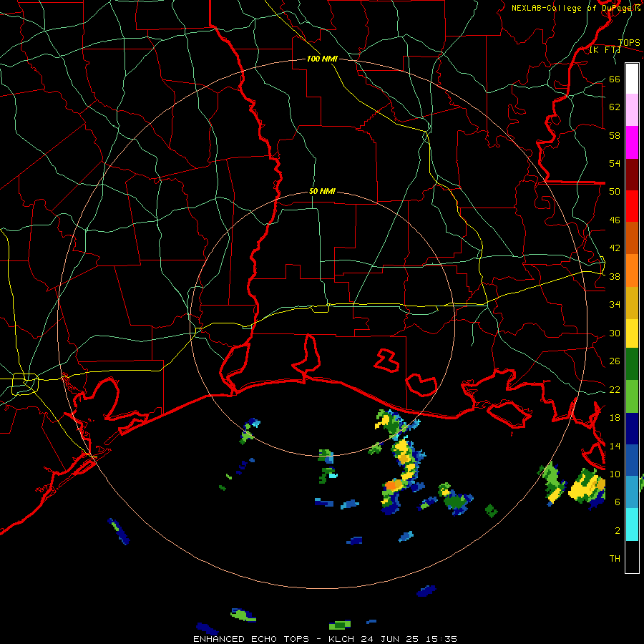Click the "38" legend value
Image resolution: width=644 pixels, height=644 pixels.
(x=615, y=276)
